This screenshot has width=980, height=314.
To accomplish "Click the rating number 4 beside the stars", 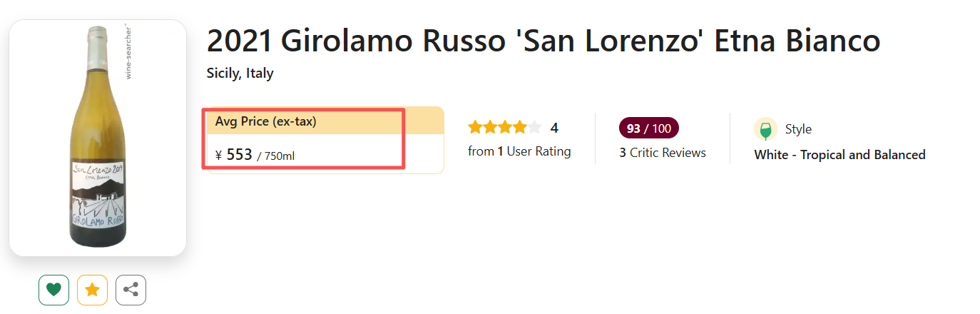I will 554,128.
